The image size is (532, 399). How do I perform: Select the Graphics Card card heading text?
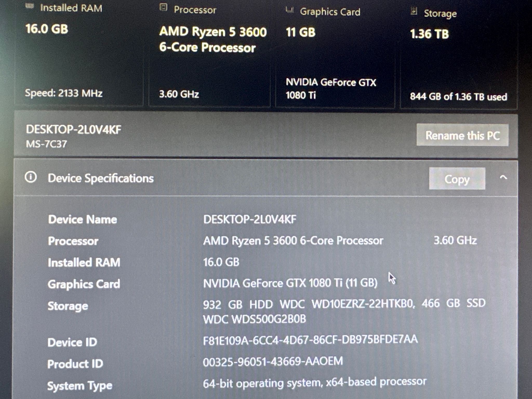330,12
